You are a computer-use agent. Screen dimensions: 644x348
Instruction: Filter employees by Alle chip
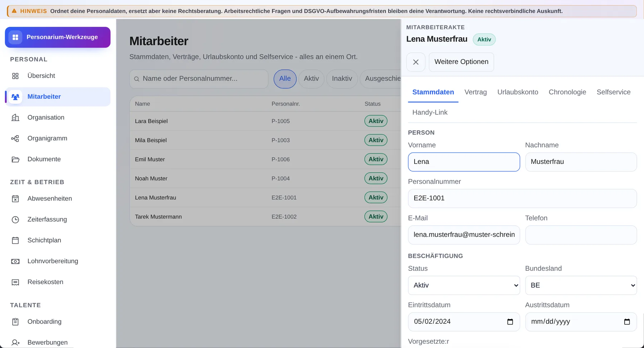pos(285,79)
